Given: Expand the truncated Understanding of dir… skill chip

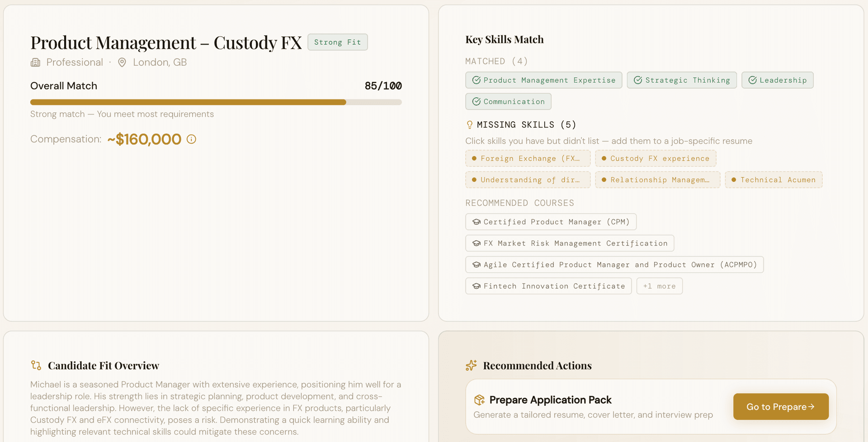Looking at the screenshot, I should (528, 180).
